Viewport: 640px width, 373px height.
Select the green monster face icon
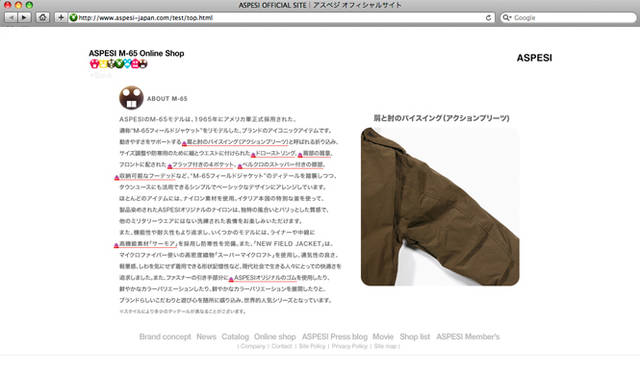(119, 64)
